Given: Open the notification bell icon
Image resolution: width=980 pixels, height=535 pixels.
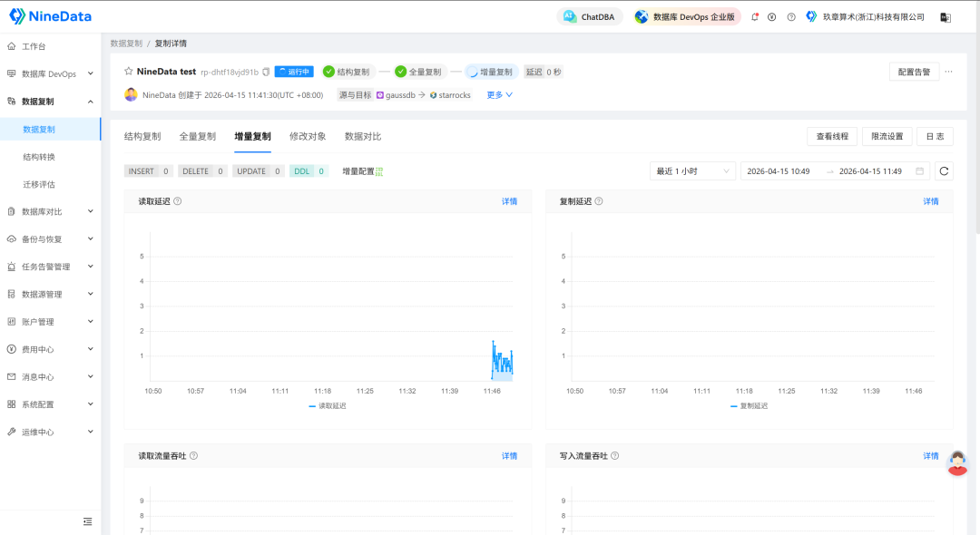Looking at the screenshot, I should click(755, 17).
